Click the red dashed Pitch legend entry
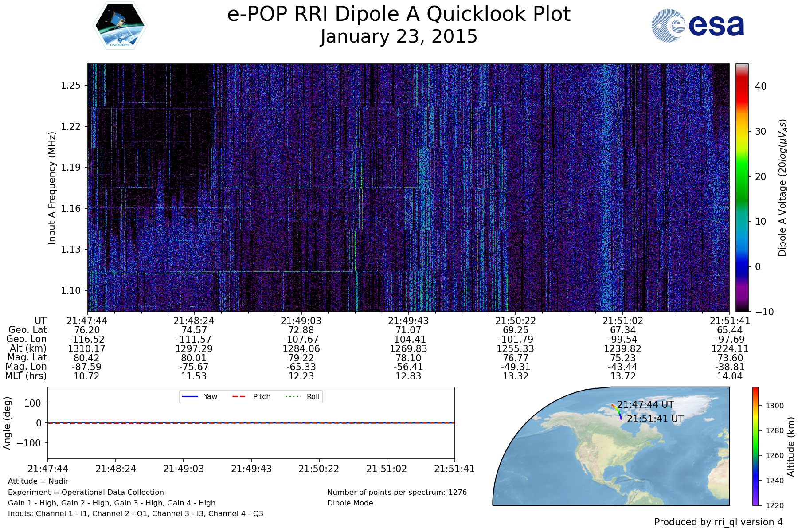Screen dimensions: 798x532 pos(251,396)
